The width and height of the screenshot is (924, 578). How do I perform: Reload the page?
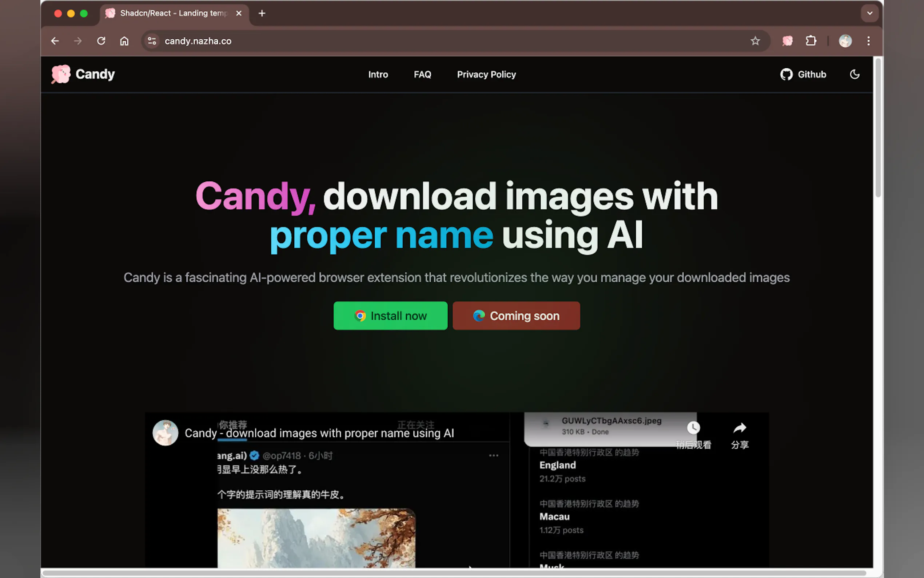click(x=101, y=41)
